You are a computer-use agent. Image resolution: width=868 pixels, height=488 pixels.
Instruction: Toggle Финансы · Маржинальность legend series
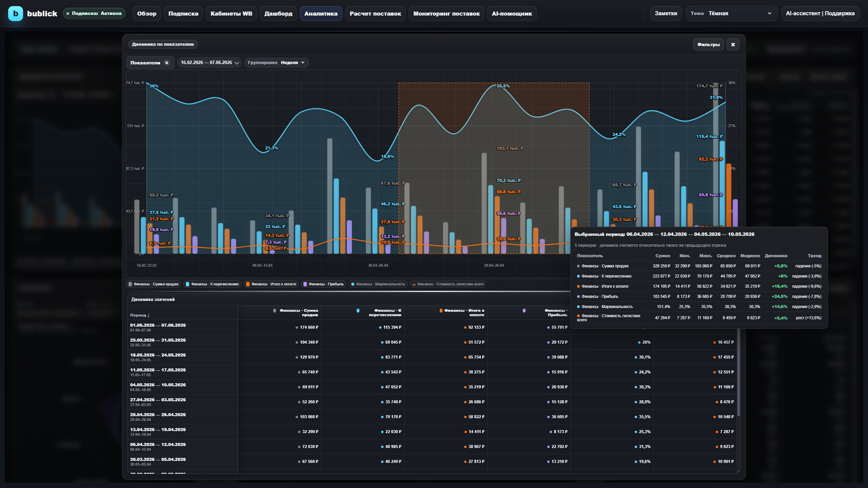coord(378,284)
